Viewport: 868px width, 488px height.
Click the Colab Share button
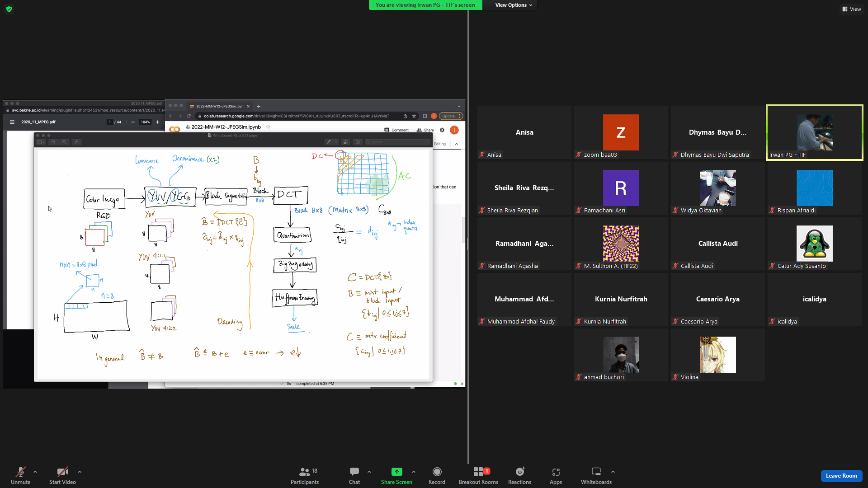point(425,130)
